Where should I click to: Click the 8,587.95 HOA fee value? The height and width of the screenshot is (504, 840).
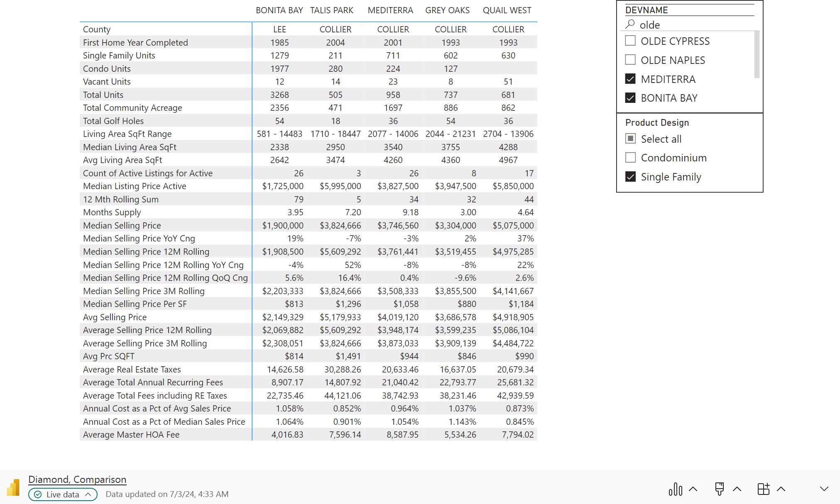click(402, 435)
